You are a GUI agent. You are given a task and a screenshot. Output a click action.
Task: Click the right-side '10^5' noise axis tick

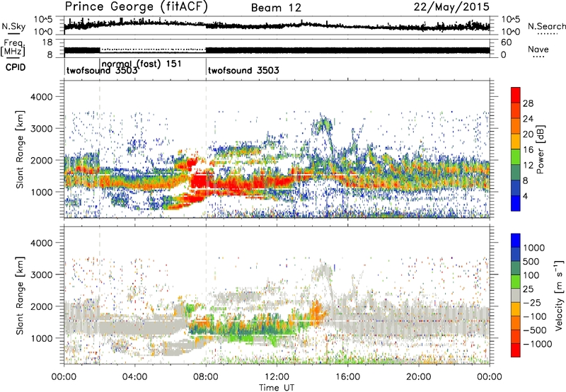pyautogui.click(x=511, y=20)
